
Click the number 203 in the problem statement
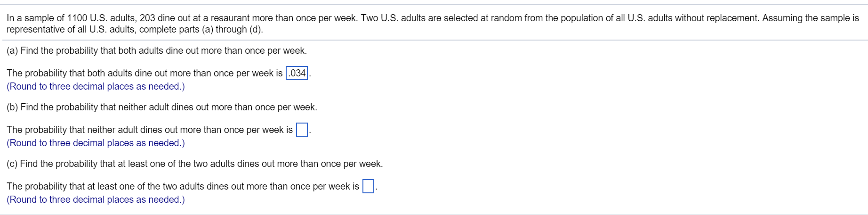tap(147, 18)
